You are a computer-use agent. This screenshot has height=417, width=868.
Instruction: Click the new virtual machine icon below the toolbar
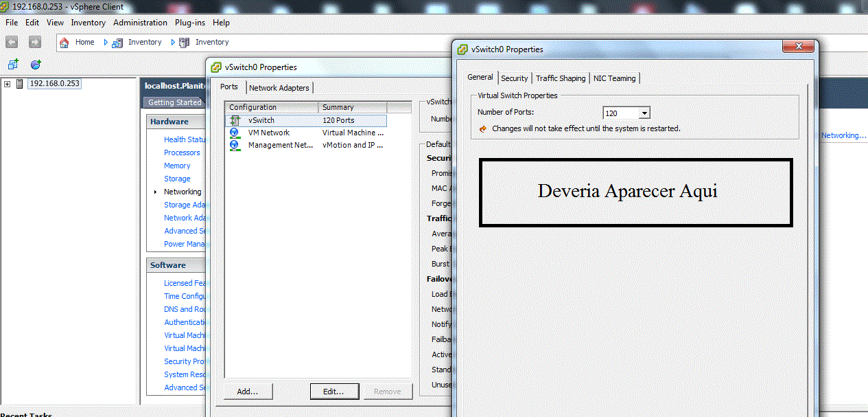(12, 64)
